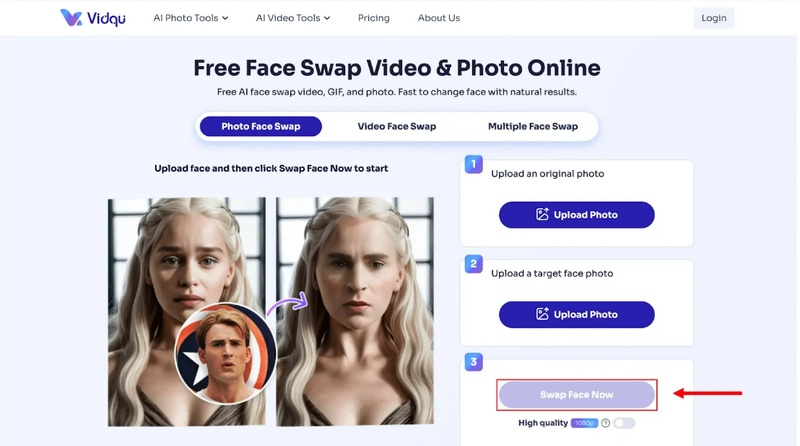Switch to the Multiple Face Swap tab
The image size is (800, 446).
click(533, 126)
